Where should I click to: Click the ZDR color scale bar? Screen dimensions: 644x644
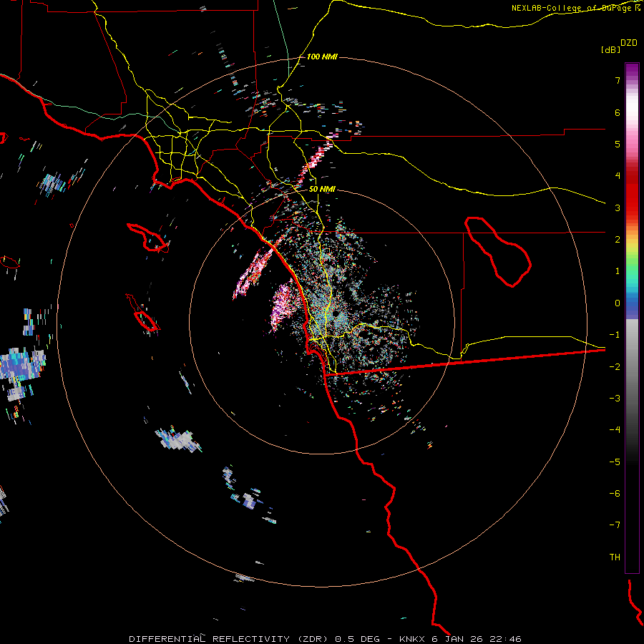632,318
